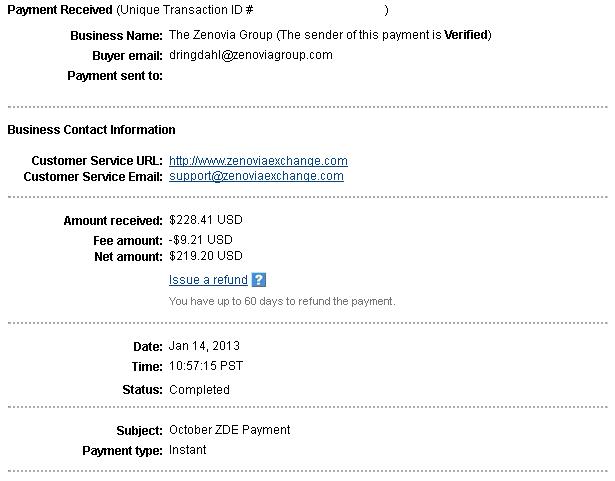
Task: Click the buyer email dringdahl@zenoviagroup.com
Action: pyautogui.click(x=251, y=55)
